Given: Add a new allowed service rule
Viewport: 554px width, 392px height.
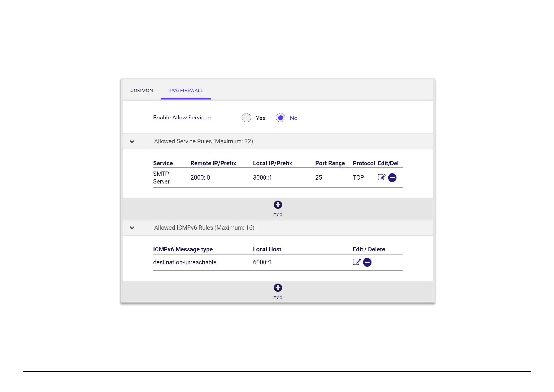Looking at the screenshot, I should (278, 209).
